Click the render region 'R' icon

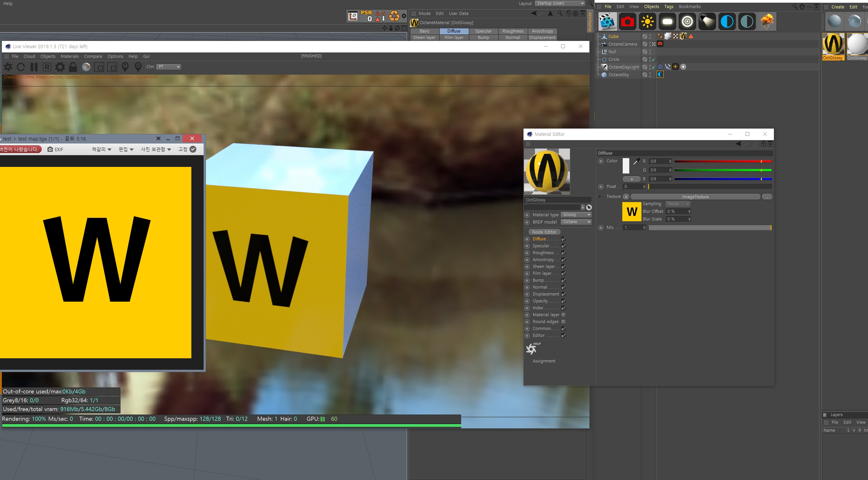(47, 67)
